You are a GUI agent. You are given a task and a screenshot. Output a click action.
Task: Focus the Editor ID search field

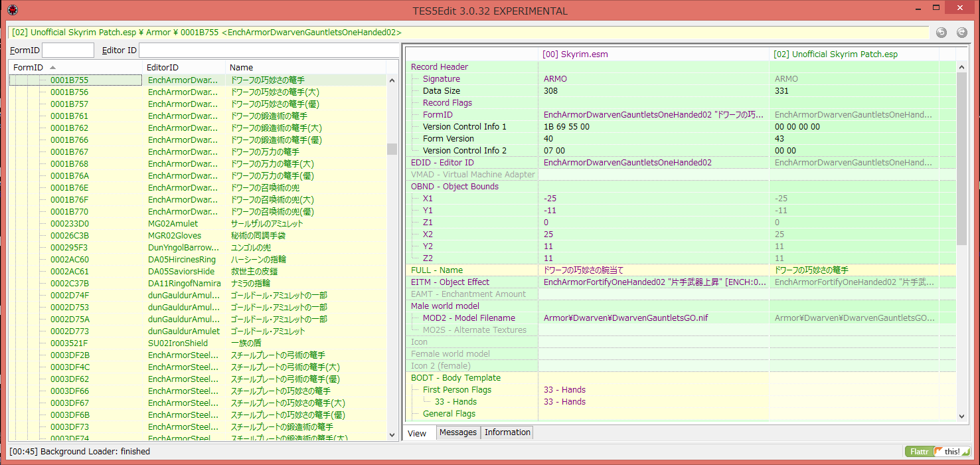[268, 50]
